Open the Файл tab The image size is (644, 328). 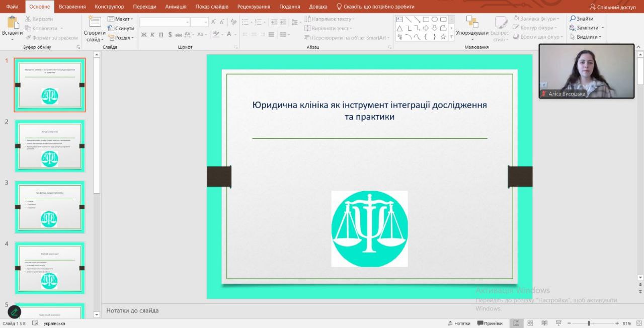point(12,7)
